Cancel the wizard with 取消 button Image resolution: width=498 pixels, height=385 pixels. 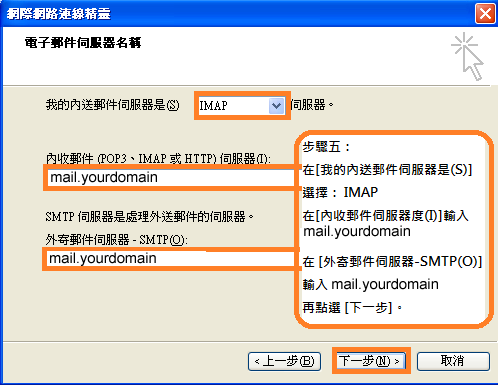(x=453, y=361)
